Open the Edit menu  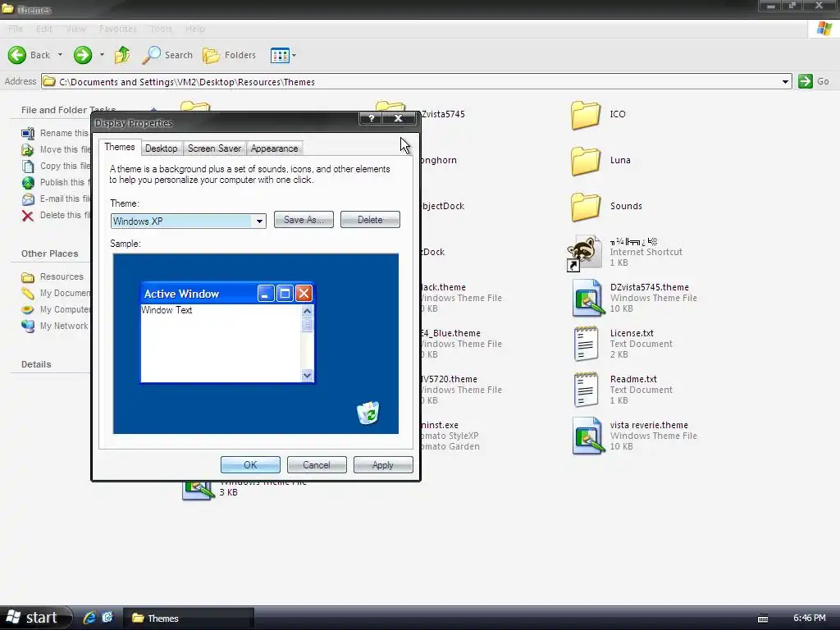click(44, 29)
